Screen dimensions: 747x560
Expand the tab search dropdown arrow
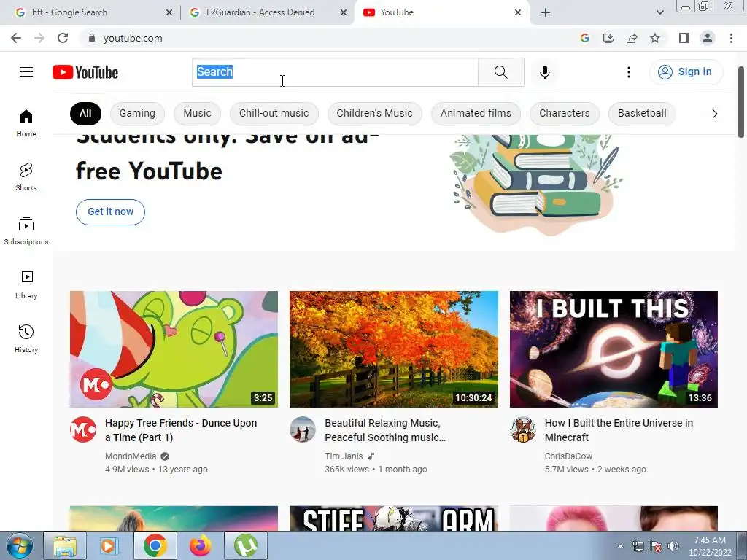[x=659, y=12]
